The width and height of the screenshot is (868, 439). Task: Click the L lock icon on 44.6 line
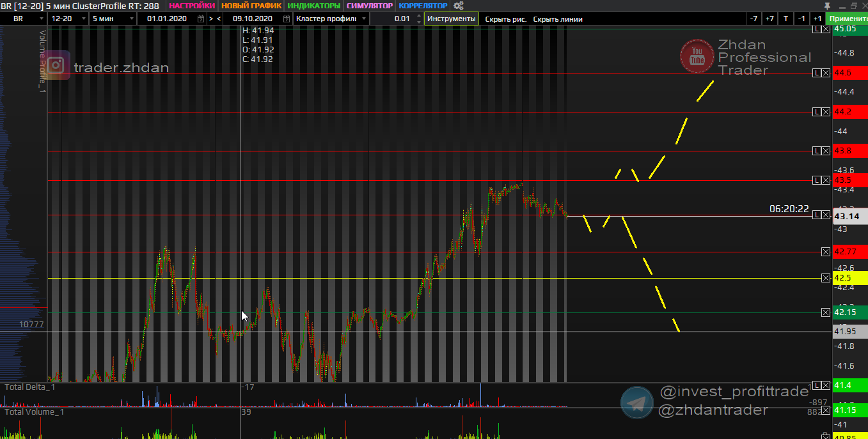pyautogui.click(x=816, y=73)
